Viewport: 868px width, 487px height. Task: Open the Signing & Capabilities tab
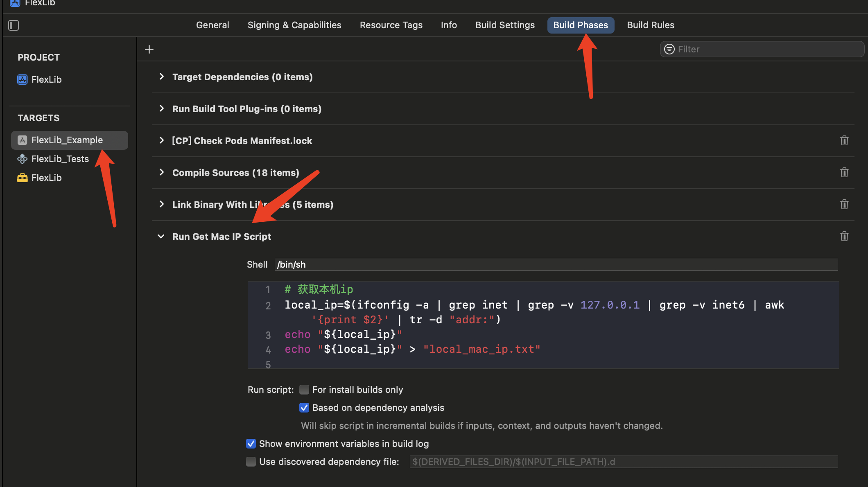pos(294,25)
